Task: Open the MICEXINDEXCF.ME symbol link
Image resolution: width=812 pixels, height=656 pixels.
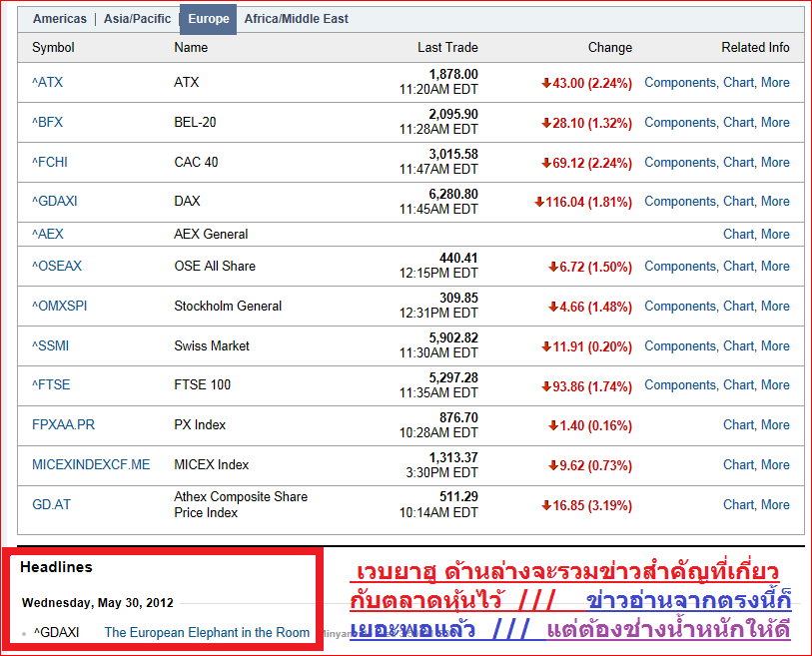Action: [x=91, y=464]
